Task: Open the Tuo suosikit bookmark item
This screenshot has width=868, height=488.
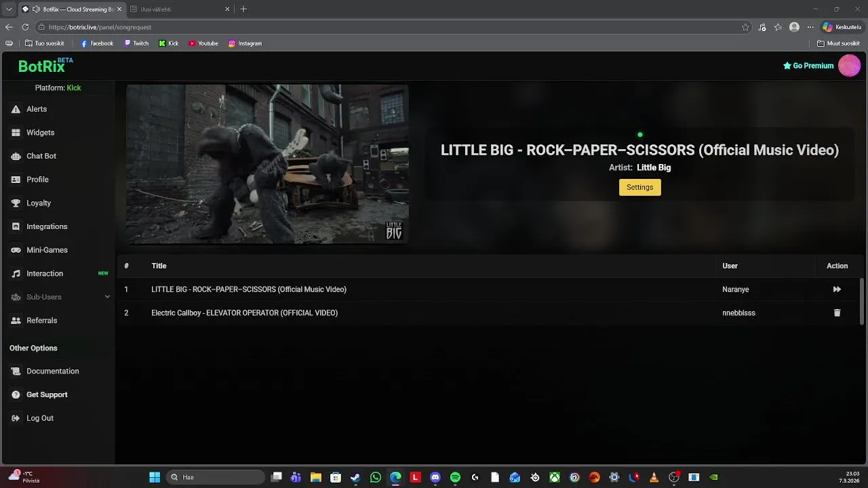Action: pyautogui.click(x=45, y=43)
